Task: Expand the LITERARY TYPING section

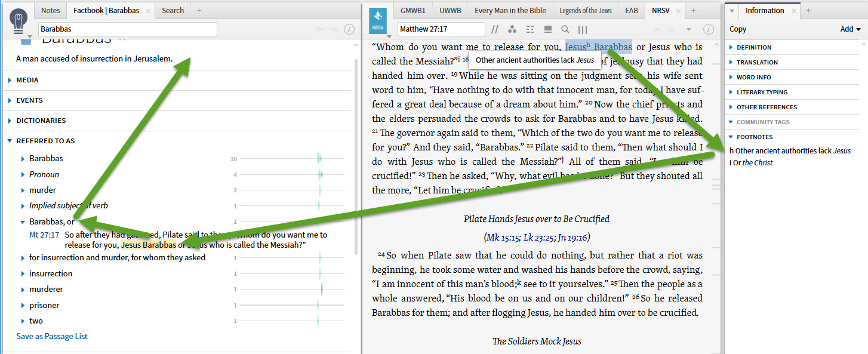Action: tap(732, 92)
